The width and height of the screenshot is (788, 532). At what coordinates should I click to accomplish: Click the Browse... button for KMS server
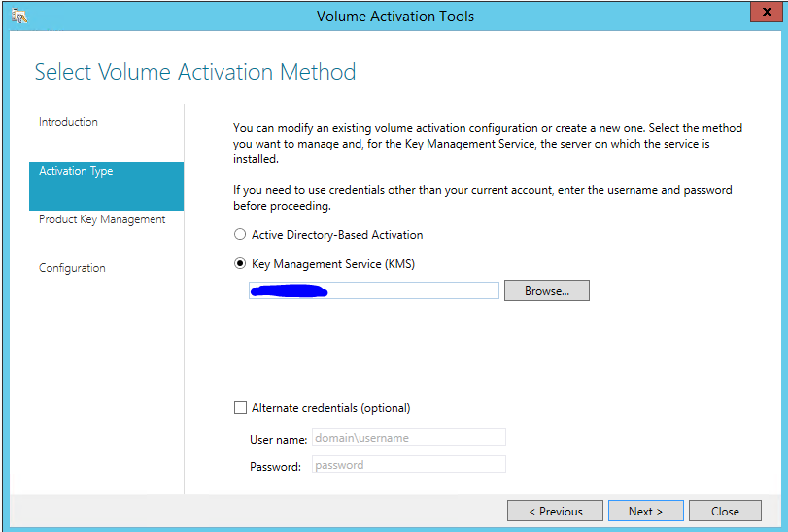click(547, 290)
